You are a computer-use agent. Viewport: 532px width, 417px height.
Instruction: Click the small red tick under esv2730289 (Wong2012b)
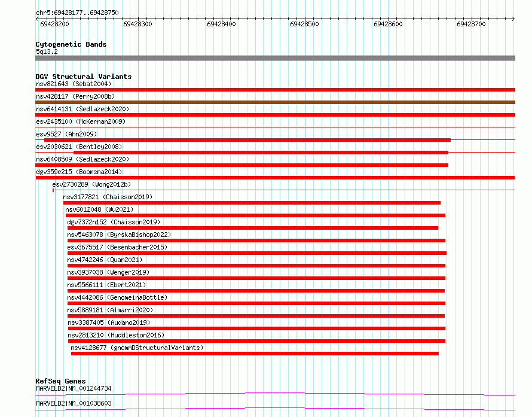[53, 190]
